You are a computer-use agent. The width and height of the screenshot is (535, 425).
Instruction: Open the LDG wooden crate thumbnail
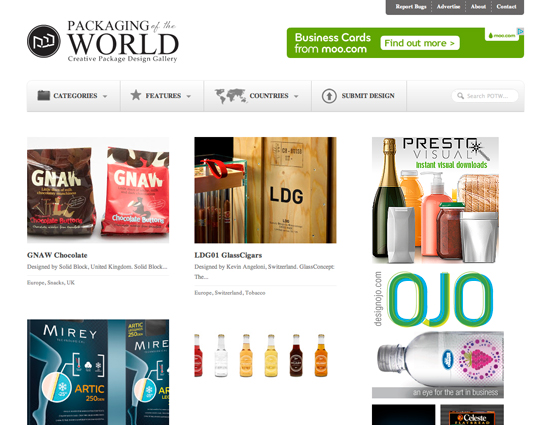point(265,190)
